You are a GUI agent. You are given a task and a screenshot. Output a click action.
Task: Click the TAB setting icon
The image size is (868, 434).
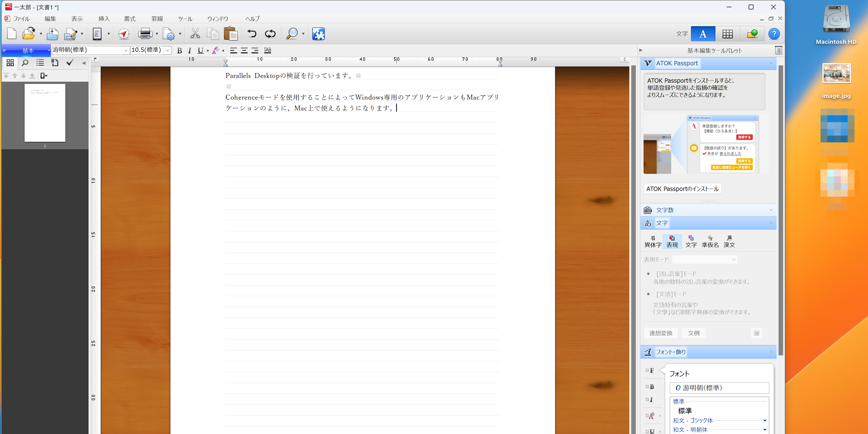pyautogui.click(x=268, y=50)
